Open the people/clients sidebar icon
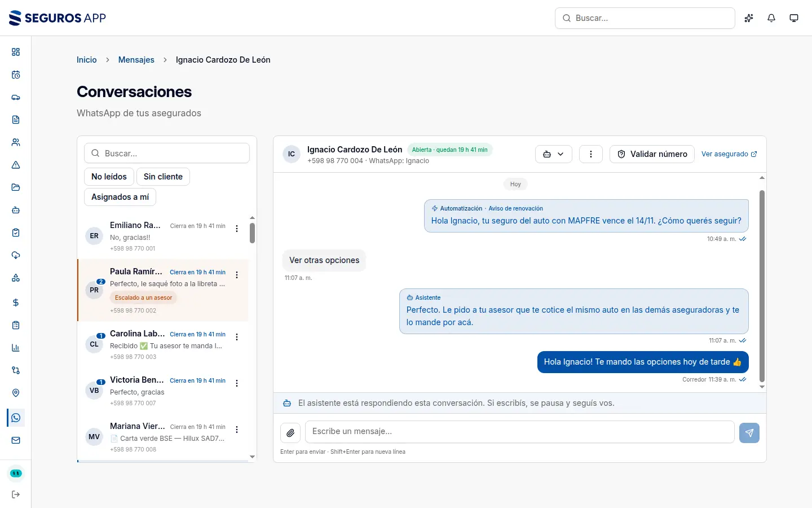This screenshot has height=508, width=812. click(16, 142)
